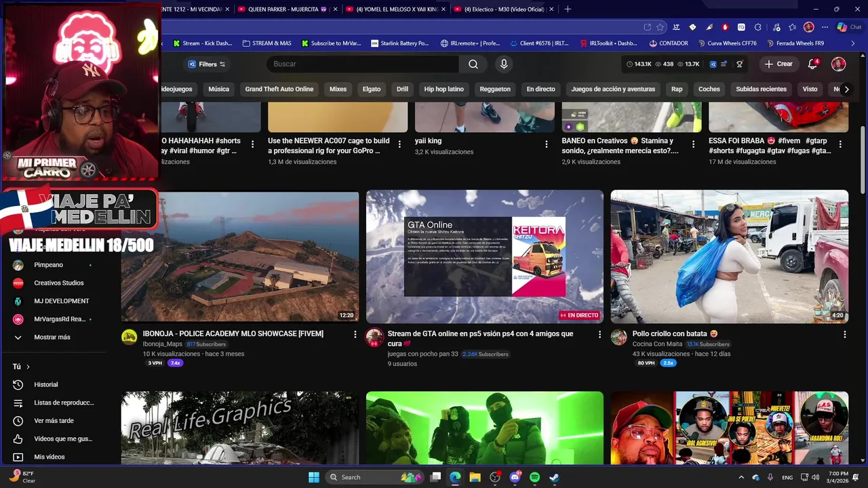Open the Filters dropdown
Viewport: 868px width, 488px height.
(x=208, y=64)
